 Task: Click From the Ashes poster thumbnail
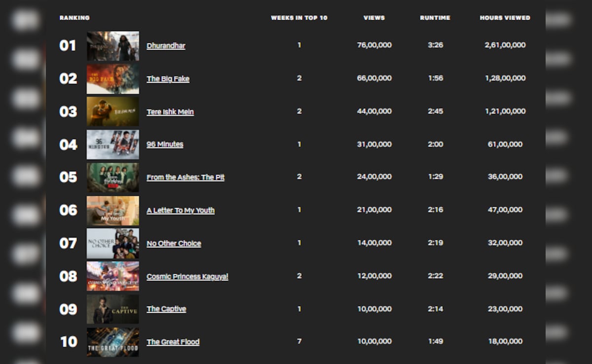click(112, 178)
